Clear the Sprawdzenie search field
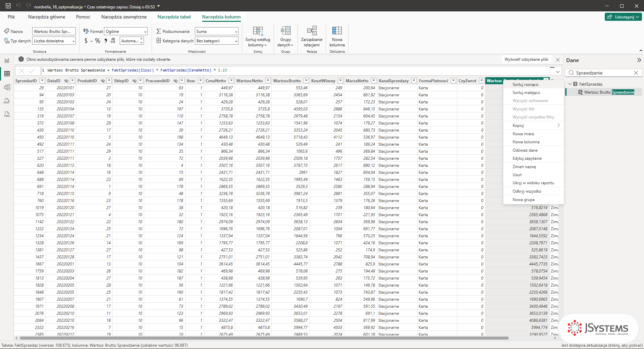644x349 pixels. (636, 73)
